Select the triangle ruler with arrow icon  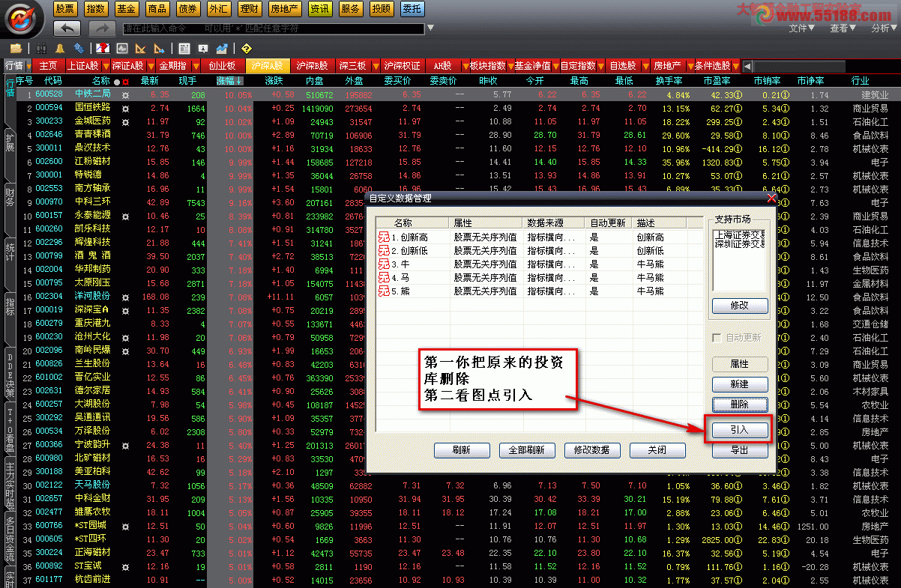click(x=159, y=49)
